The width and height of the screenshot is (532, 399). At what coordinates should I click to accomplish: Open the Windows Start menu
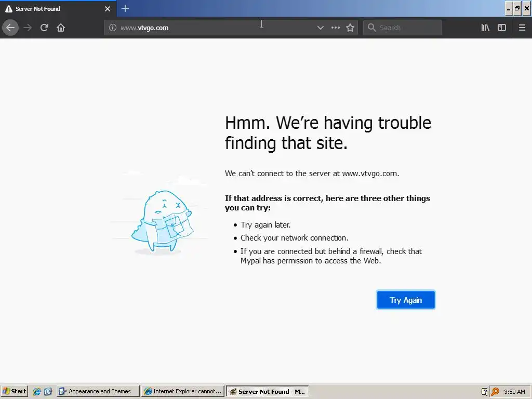pyautogui.click(x=15, y=391)
